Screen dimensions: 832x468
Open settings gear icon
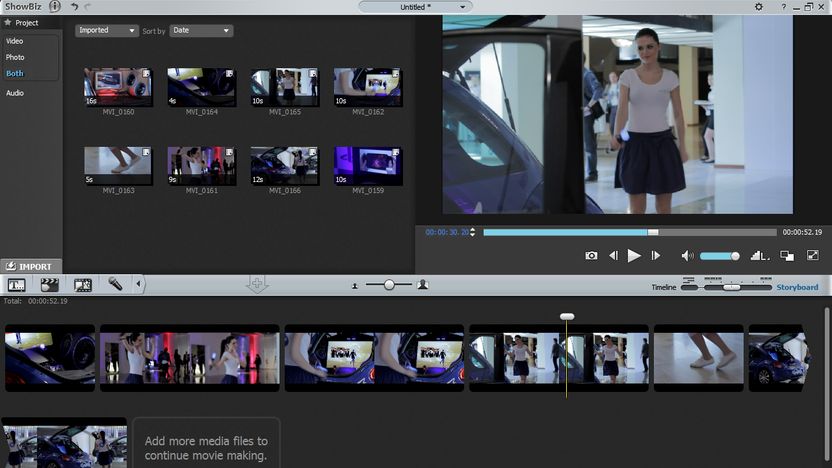(x=759, y=7)
